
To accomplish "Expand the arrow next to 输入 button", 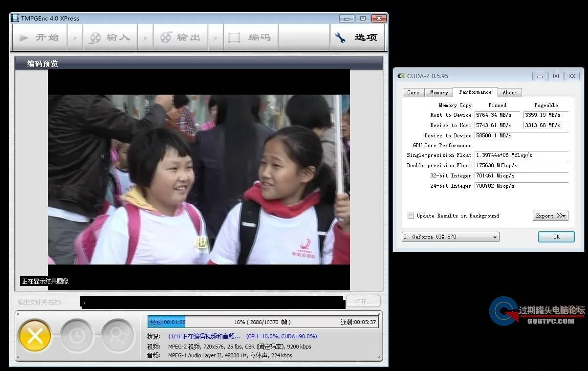I will 145,37.
